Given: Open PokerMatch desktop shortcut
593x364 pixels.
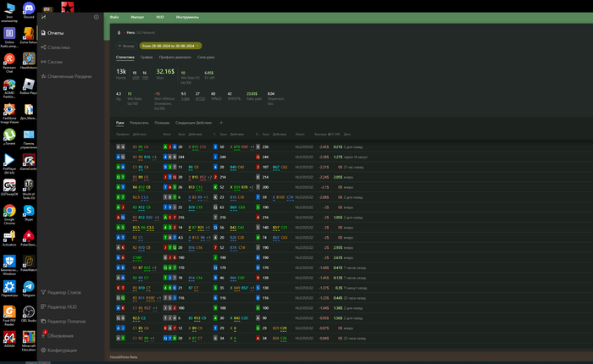Looking at the screenshot, I should (29, 263).
